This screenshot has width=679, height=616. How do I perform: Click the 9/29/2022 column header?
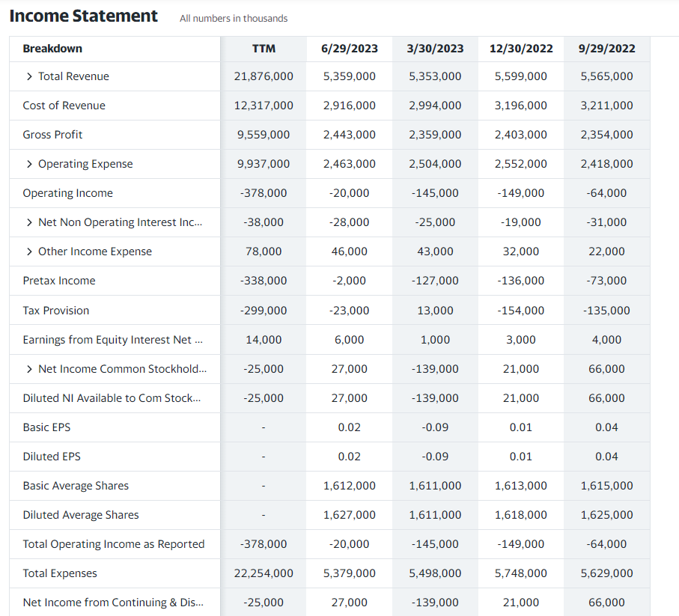pyautogui.click(x=606, y=49)
